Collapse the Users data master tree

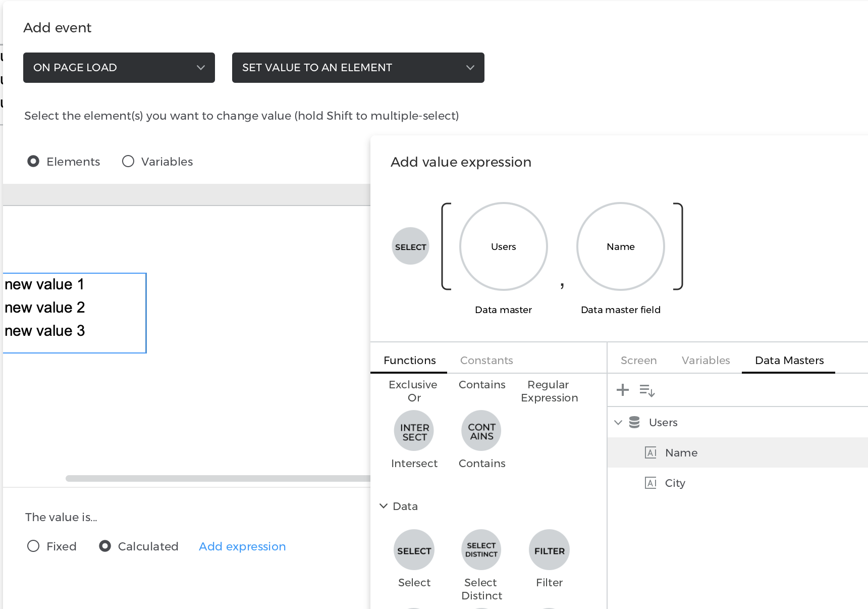click(618, 422)
